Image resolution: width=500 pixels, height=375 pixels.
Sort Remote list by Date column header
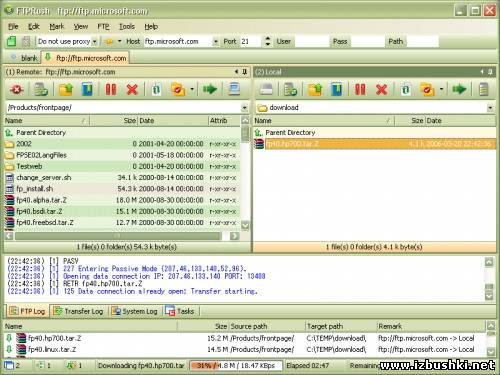[172, 121]
